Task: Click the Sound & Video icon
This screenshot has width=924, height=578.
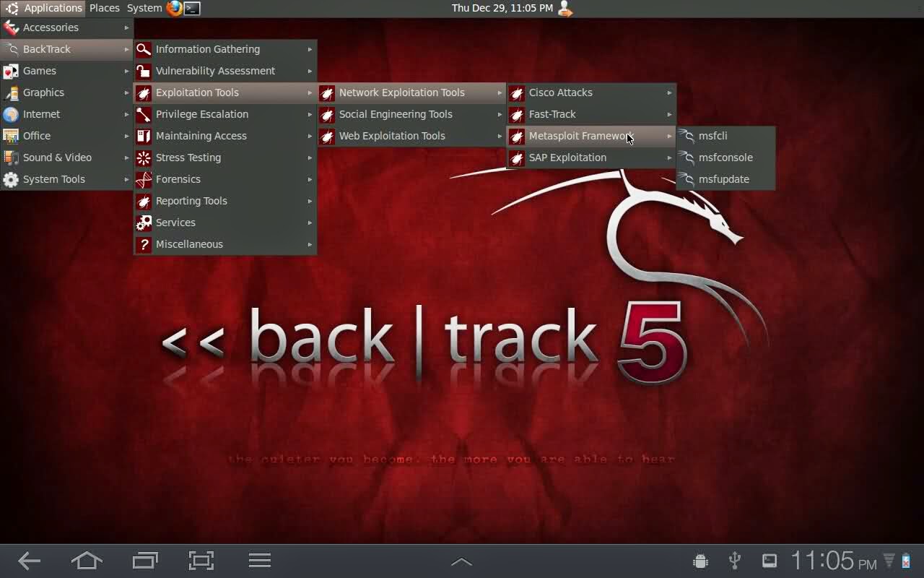Action: tap(11, 158)
